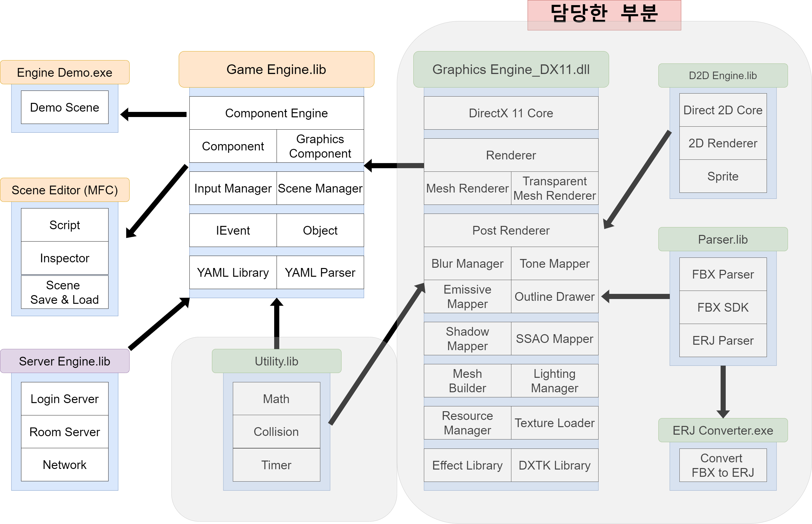The height and width of the screenshot is (524, 812).
Task: Select the Game Engine.lib header box
Action: click(x=276, y=69)
